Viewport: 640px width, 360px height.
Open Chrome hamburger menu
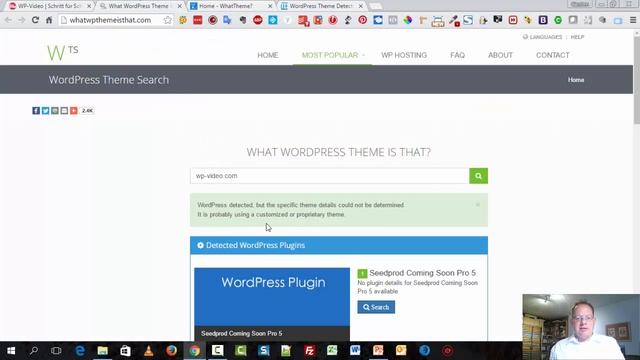pyautogui.click(x=633, y=20)
